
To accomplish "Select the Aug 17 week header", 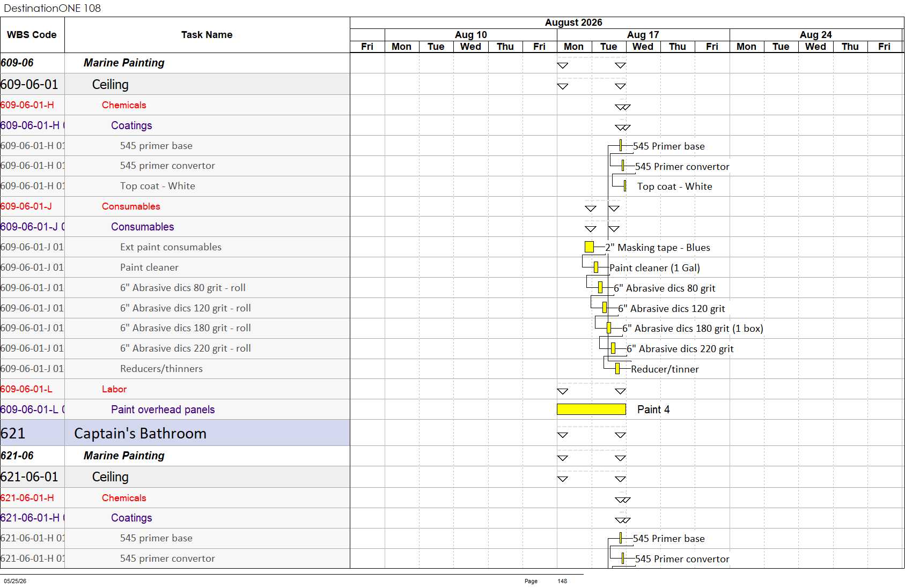I will 643,34.
